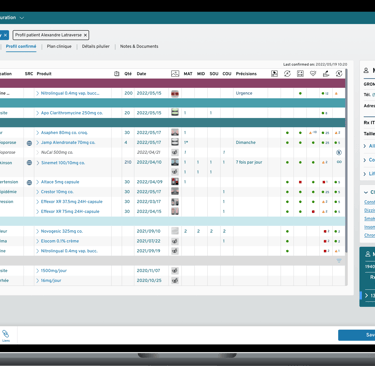
Task: Click the Précisions column header
Action: point(246,74)
